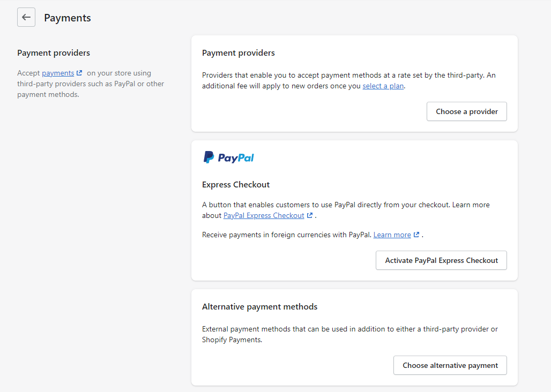Viewport: 551px width, 392px height.
Task: Click the "select a plan" link
Action: [x=383, y=86]
